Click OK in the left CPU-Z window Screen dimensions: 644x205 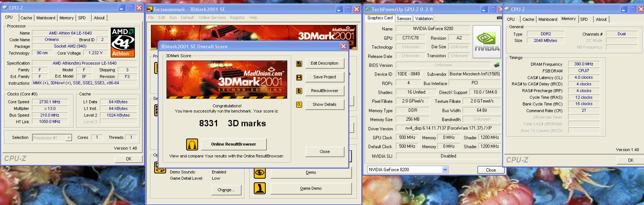[129, 159]
